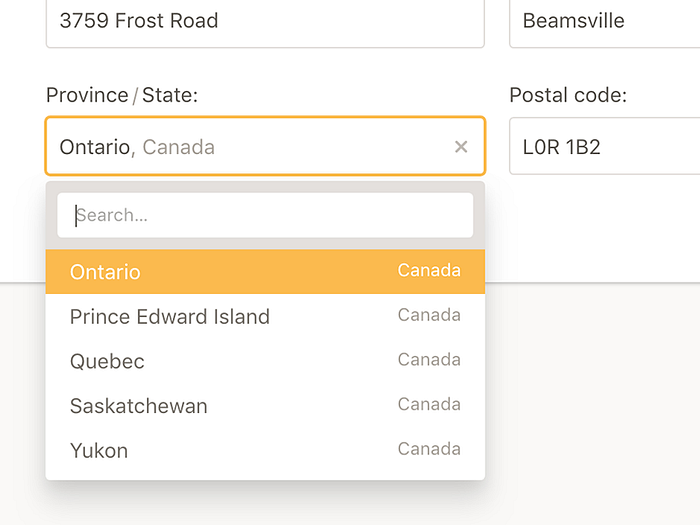Collapse the Province / State combo box
The height and width of the screenshot is (525, 700).
(300, 147)
